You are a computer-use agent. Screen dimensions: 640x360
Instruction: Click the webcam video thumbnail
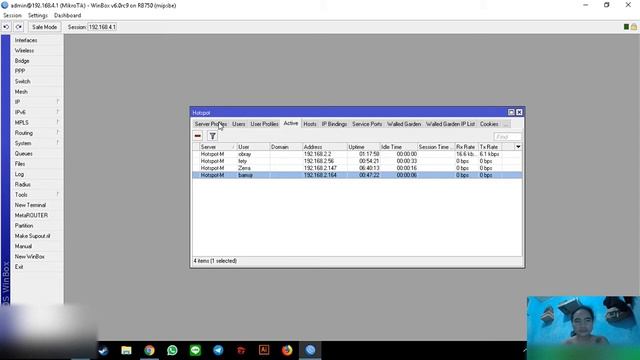pyautogui.click(x=583, y=328)
